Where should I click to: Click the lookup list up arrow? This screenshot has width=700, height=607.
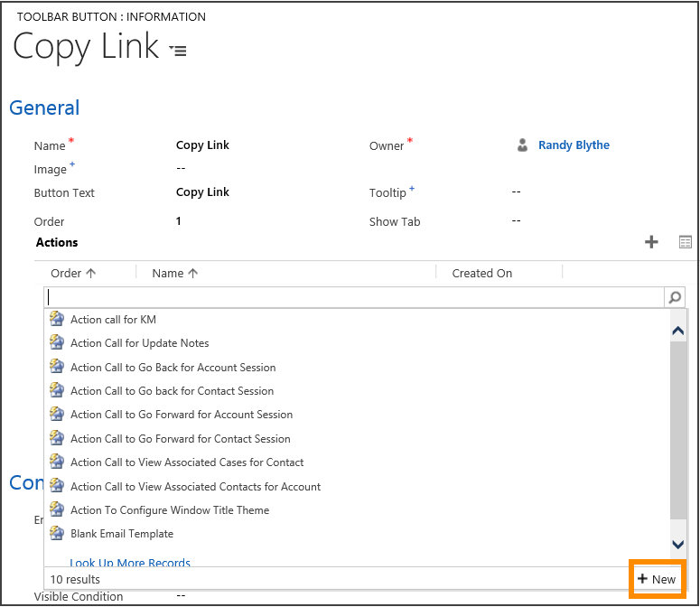pyautogui.click(x=678, y=331)
